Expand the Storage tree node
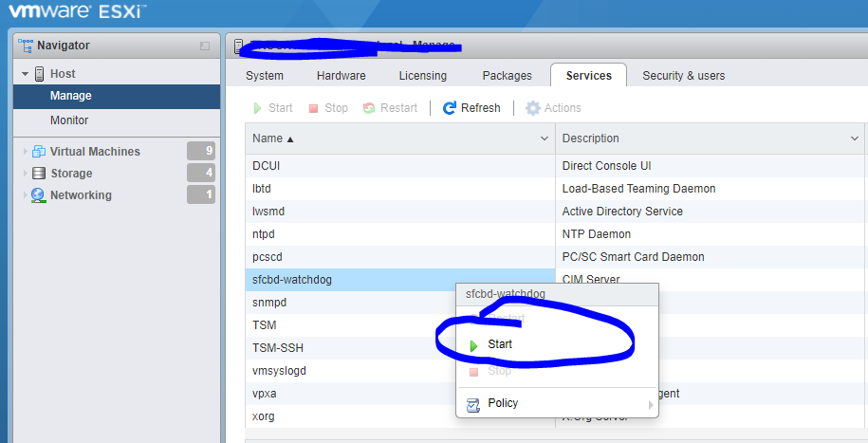The image size is (868, 443). (25, 174)
